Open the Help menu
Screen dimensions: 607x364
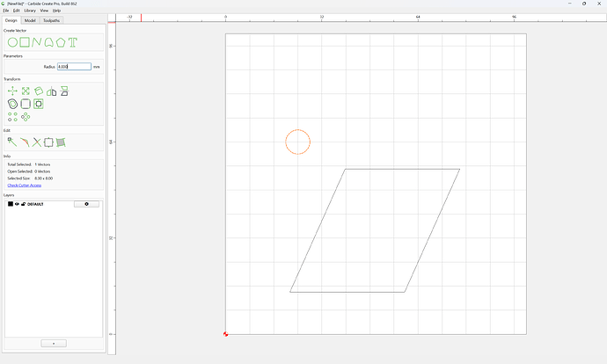[x=56, y=11]
